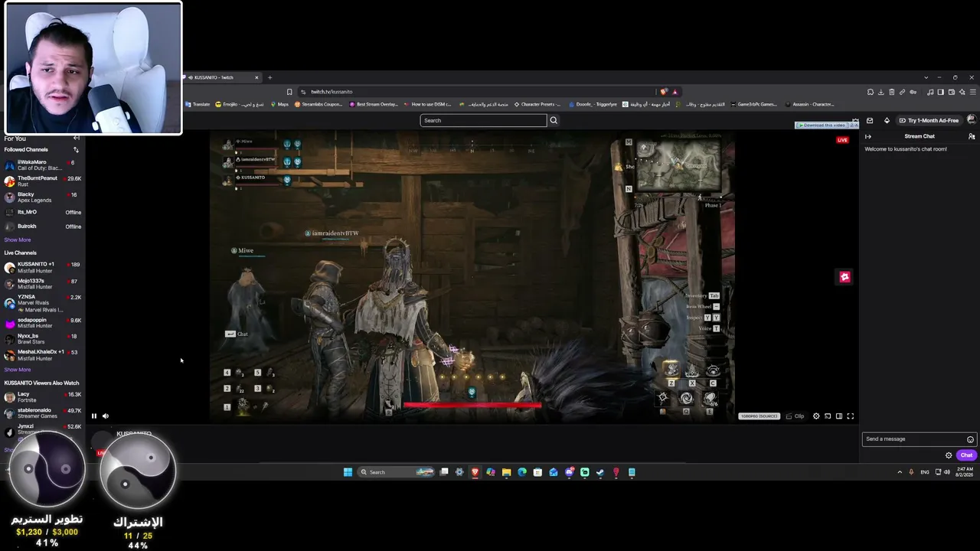Mute the stream volume
The height and width of the screenshot is (551, 980).
106,416
